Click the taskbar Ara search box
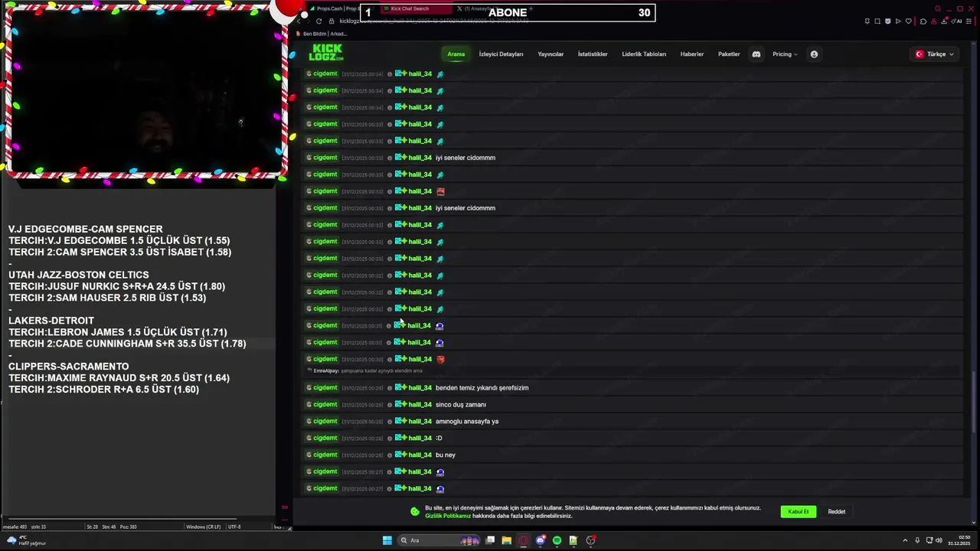The height and width of the screenshot is (551, 980). 438,540
